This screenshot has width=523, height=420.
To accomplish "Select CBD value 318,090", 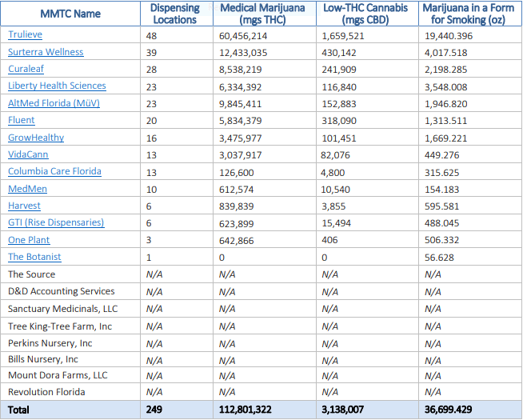I will [339, 121].
